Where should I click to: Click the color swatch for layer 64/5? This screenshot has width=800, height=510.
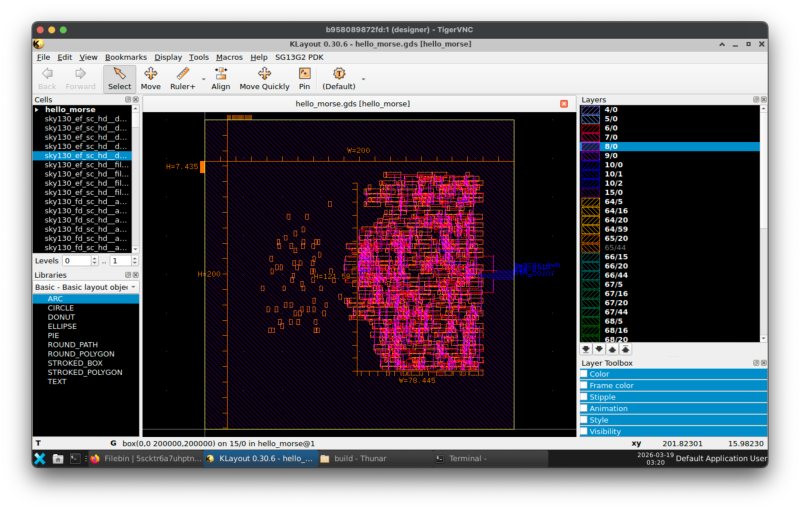tap(590, 201)
